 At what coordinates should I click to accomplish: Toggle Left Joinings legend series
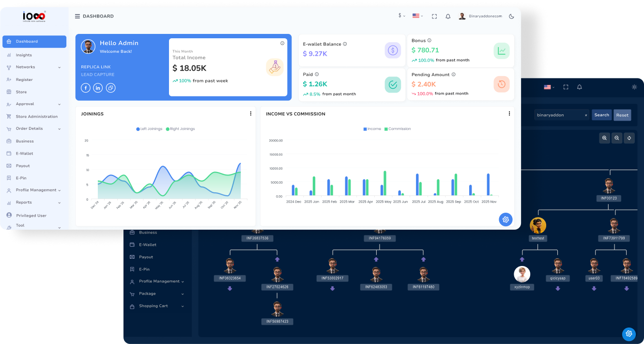point(150,129)
